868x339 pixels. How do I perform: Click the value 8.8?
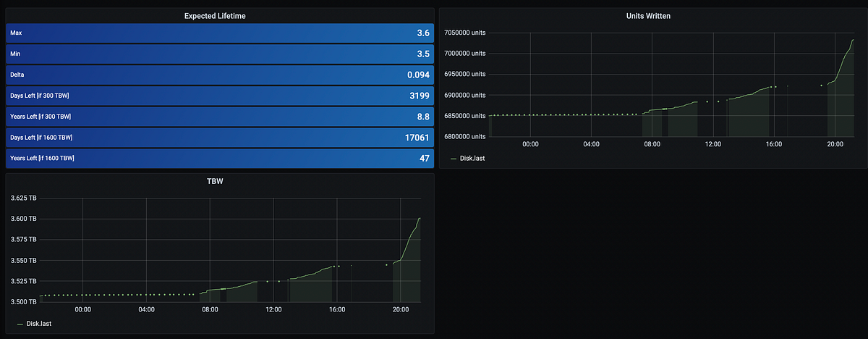pyautogui.click(x=424, y=117)
